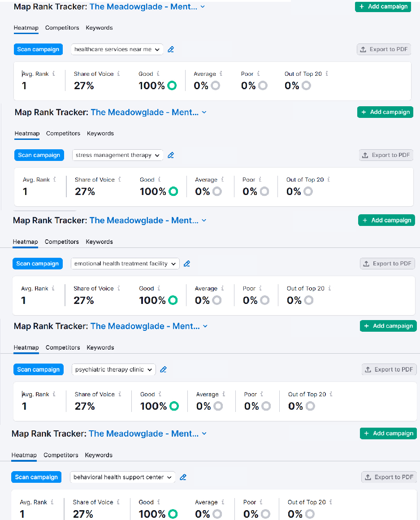Click Add campaign button above the behavioral health section
Viewport: 420px width, 520px height.
point(388,433)
